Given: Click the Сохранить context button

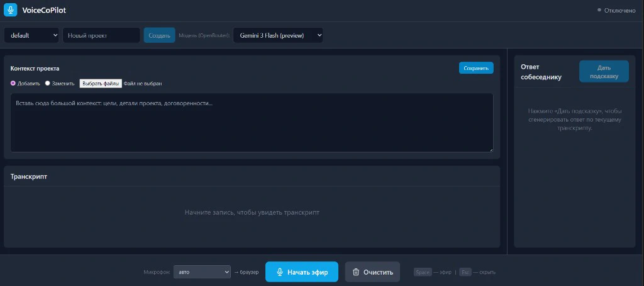Looking at the screenshot, I should [476, 68].
